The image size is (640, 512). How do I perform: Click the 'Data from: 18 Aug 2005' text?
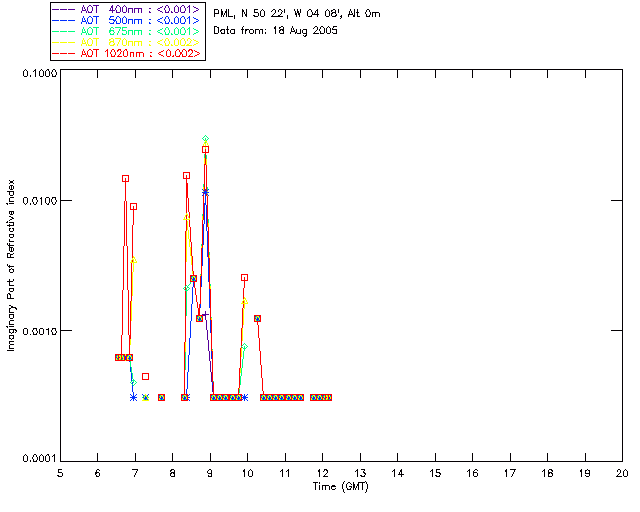276,31
